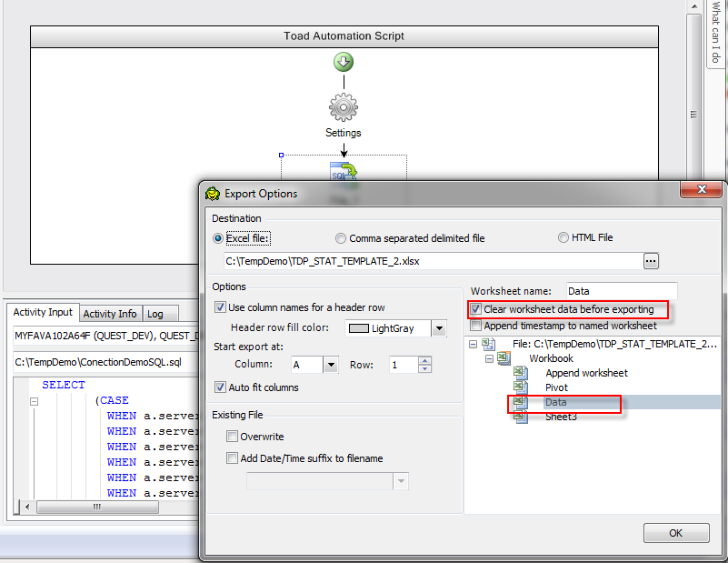The height and width of the screenshot is (563, 728).
Task: Select the SQL script activity icon
Action: click(x=344, y=171)
